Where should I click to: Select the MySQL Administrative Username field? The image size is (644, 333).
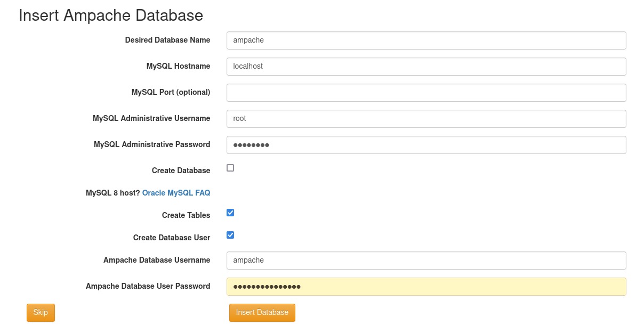click(426, 119)
